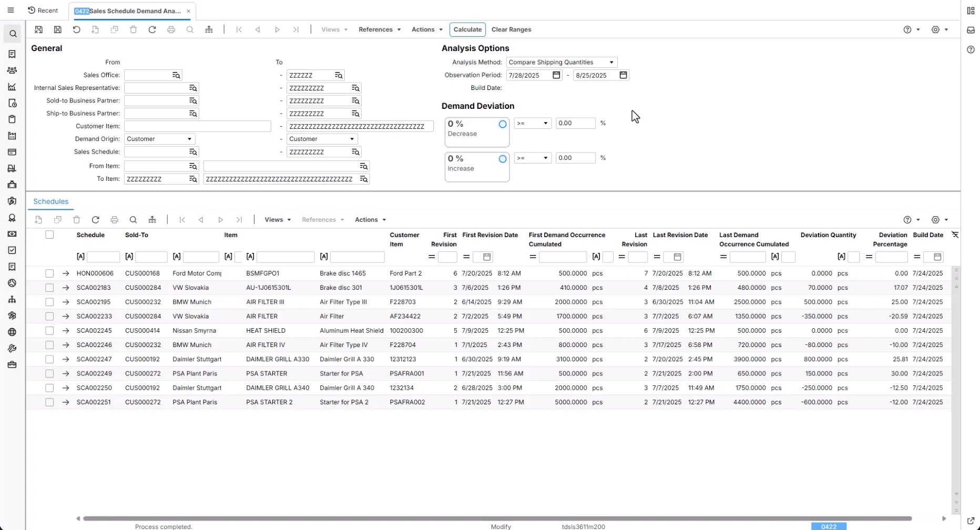This screenshot has height=530, width=980.
Task: Refresh the Schedules grid
Action: click(96, 220)
